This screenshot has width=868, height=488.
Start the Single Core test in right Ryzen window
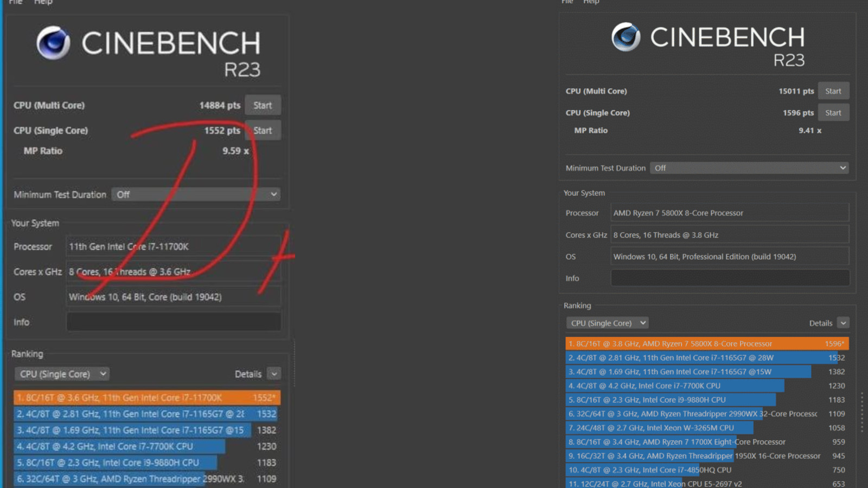[x=833, y=113]
